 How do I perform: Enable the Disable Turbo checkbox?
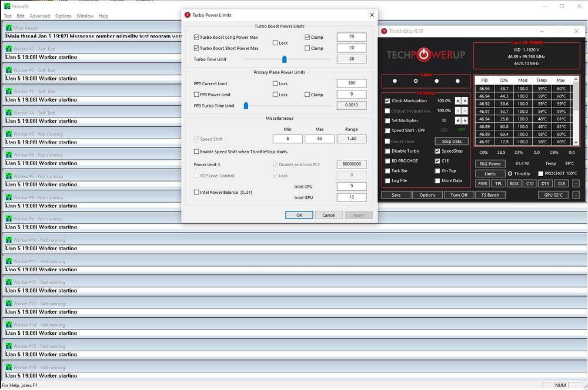(387, 151)
